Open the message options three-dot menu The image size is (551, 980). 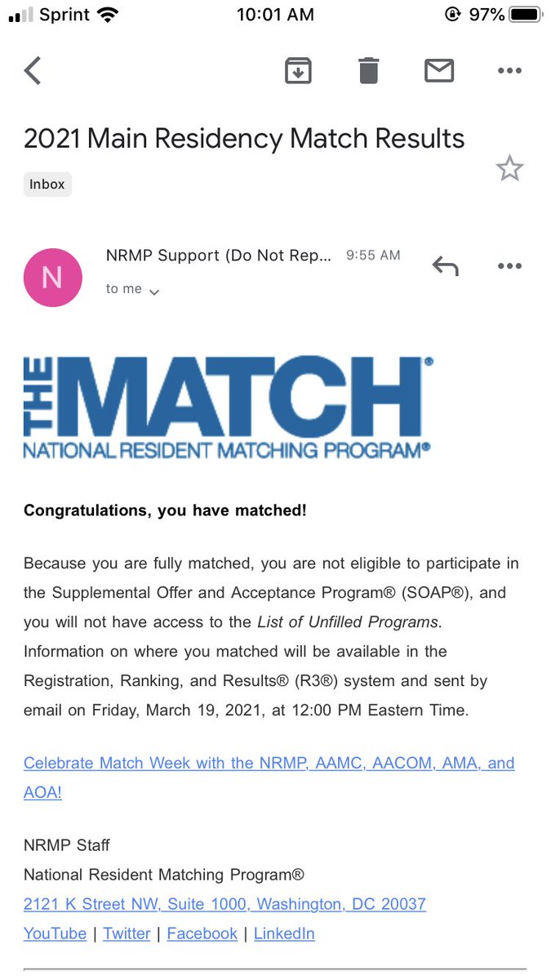509,266
